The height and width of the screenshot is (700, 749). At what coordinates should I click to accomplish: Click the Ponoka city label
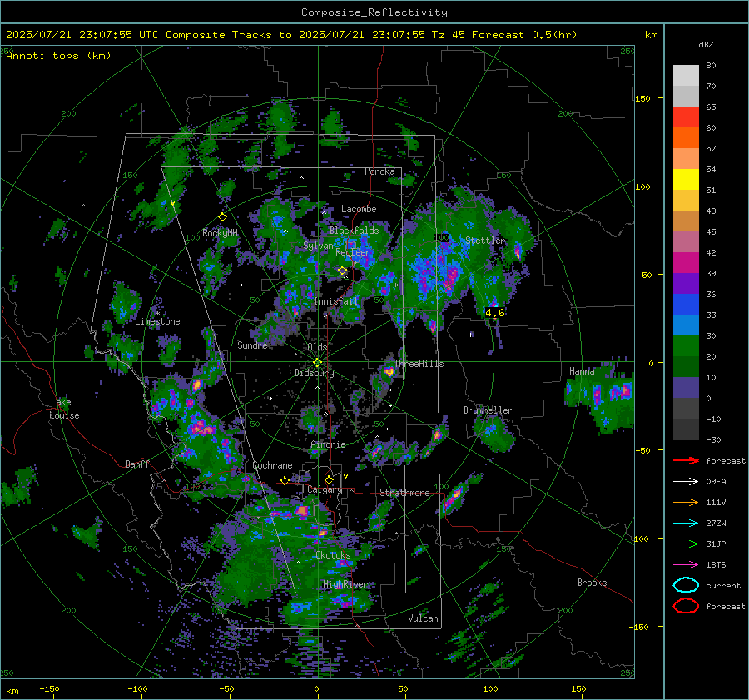[x=379, y=171]
